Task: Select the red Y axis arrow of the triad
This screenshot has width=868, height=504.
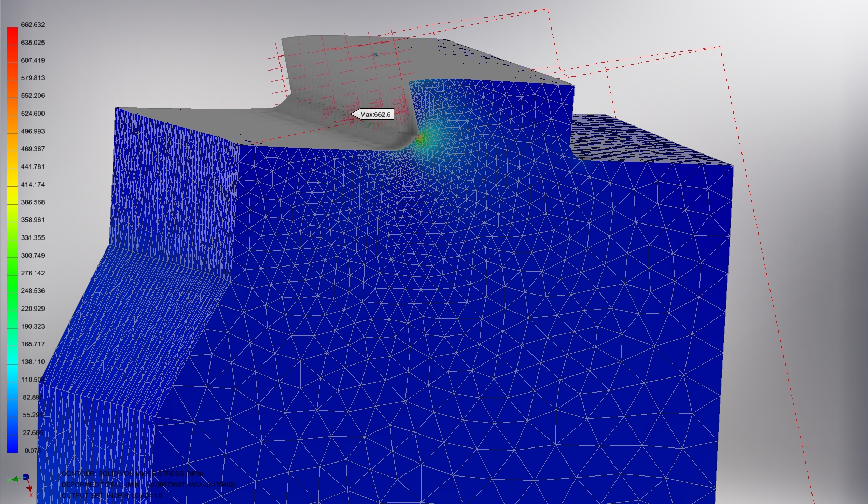Action: 30,489
